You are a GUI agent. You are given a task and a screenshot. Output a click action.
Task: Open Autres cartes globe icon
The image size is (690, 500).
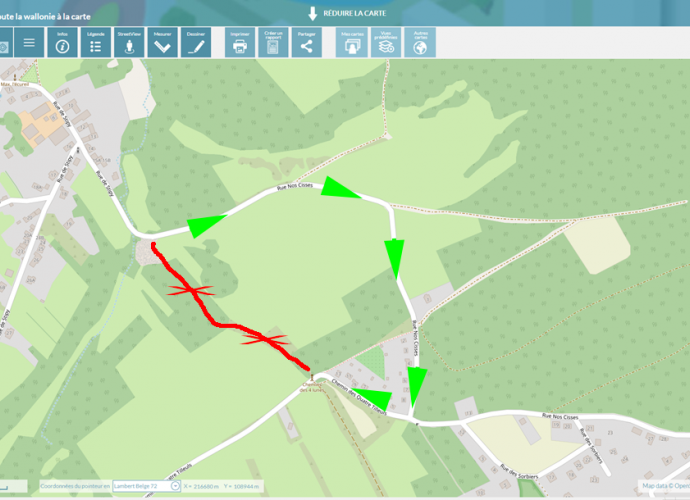tap(420, 42)
